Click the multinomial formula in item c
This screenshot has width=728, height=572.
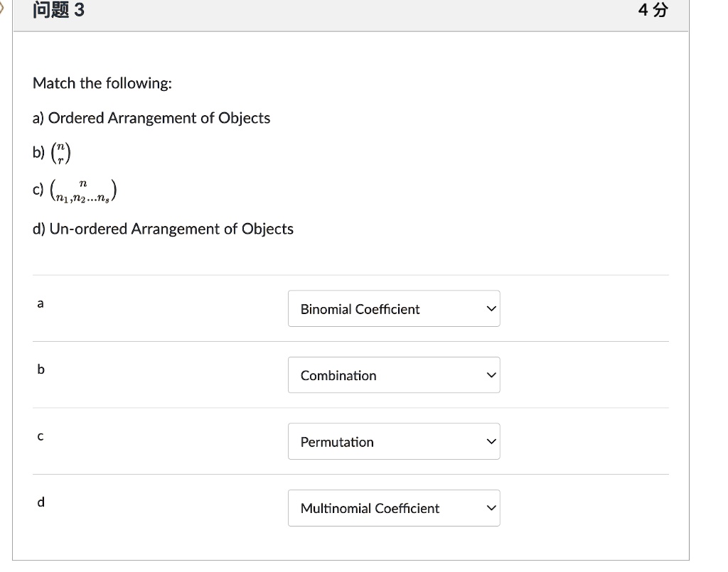point(82,190)
